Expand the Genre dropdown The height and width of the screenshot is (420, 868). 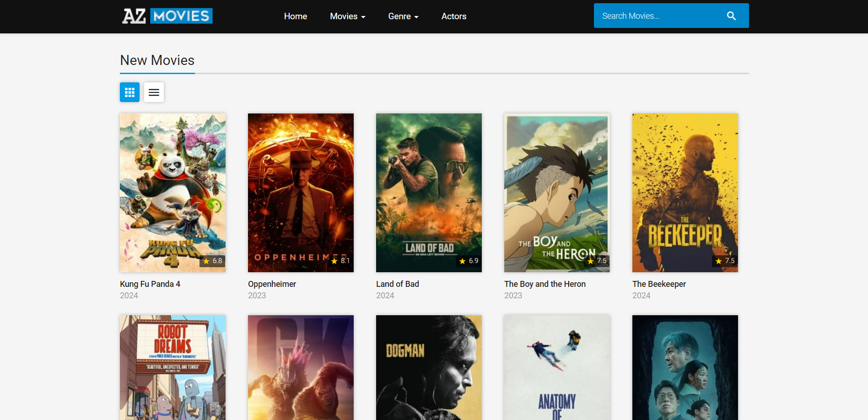click(403, 16)
